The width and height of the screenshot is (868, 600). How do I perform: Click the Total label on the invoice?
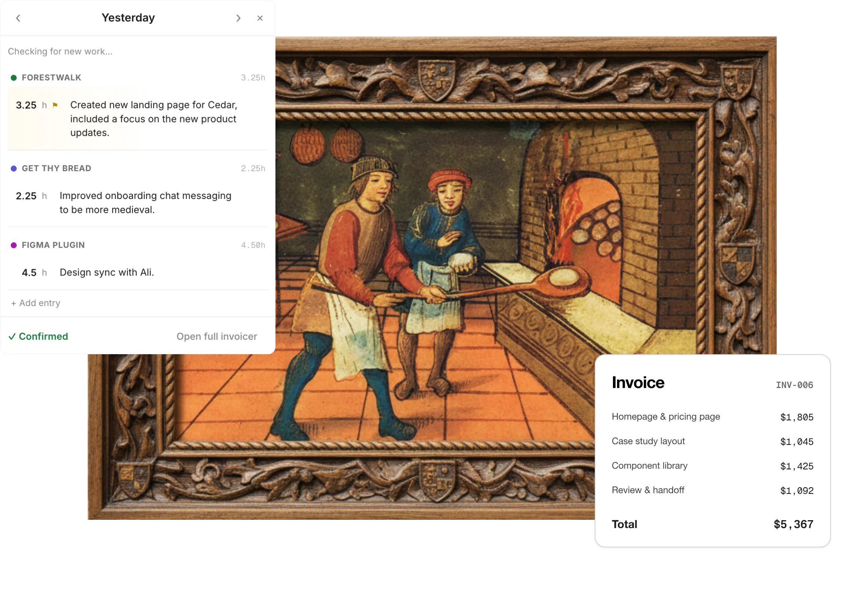(624, 524)
